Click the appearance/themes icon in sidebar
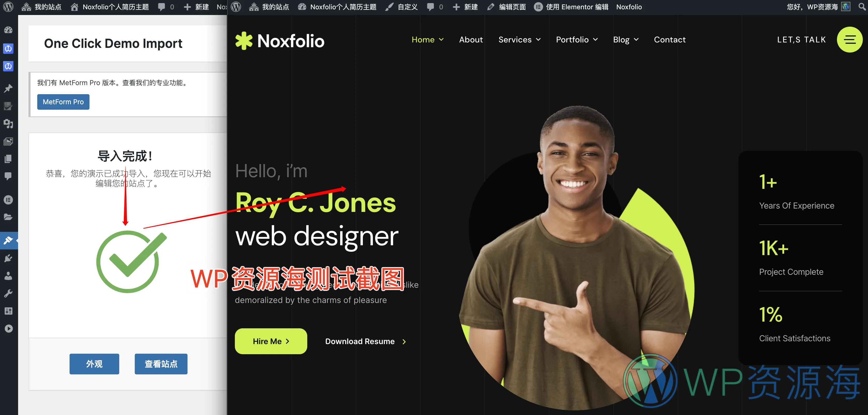The width and height of the screenshot is (868, 415). (8, 240)
